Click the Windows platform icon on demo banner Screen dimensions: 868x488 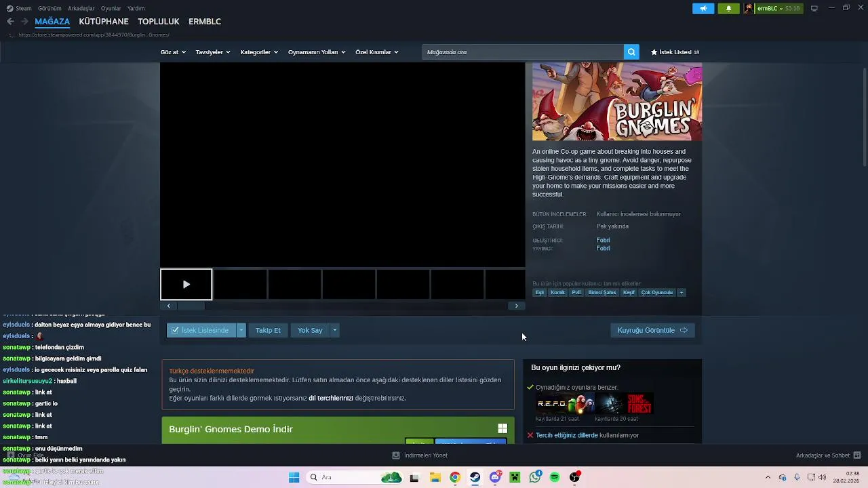(502, 428)
